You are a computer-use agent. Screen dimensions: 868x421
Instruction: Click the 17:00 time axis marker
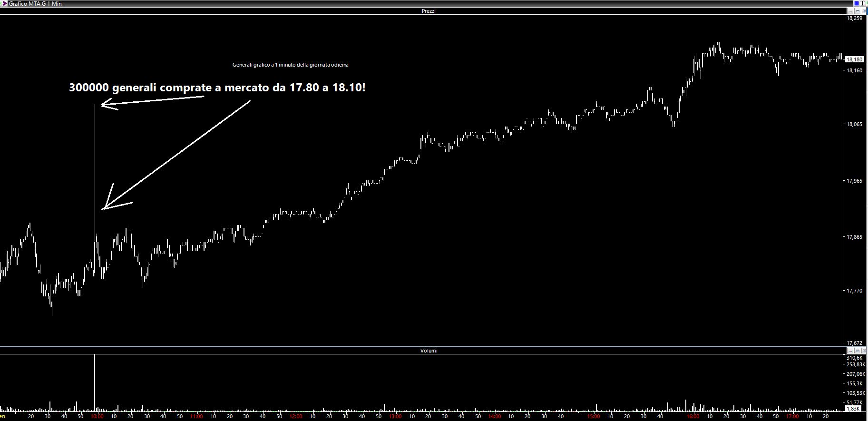(792, 416)
